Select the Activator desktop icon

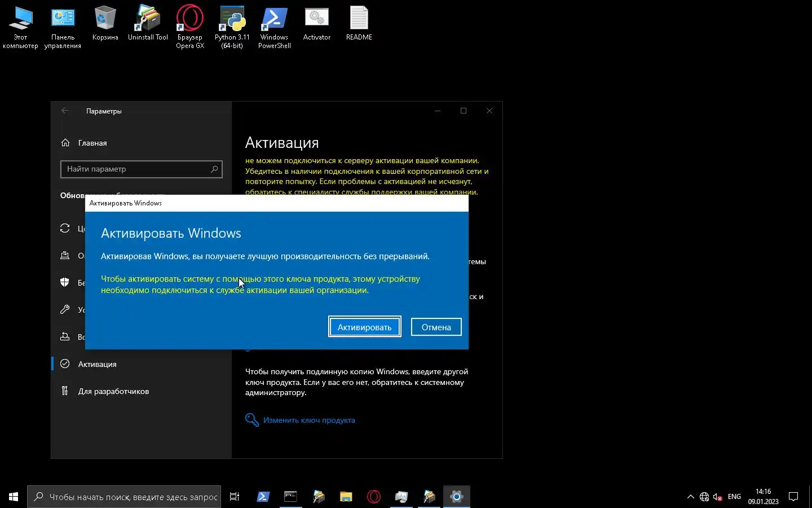(x=317, y=23)
